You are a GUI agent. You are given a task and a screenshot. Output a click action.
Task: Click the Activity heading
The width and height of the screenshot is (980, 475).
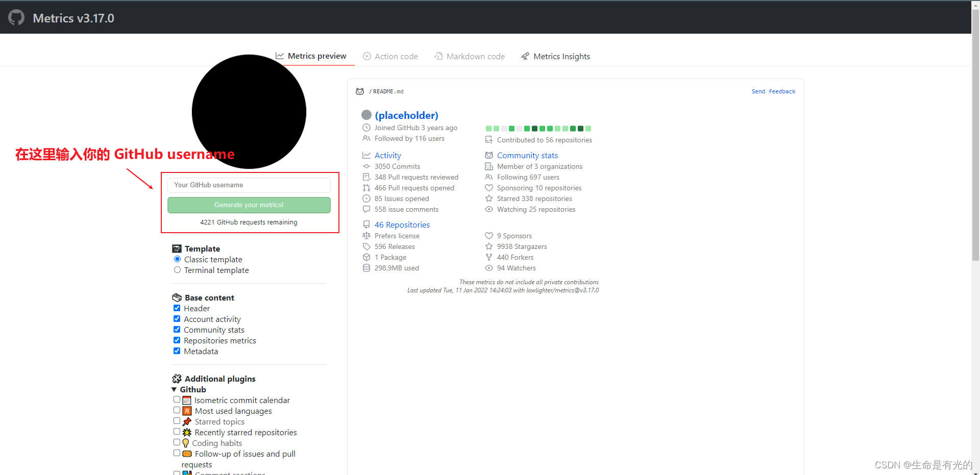click(388, 155)
